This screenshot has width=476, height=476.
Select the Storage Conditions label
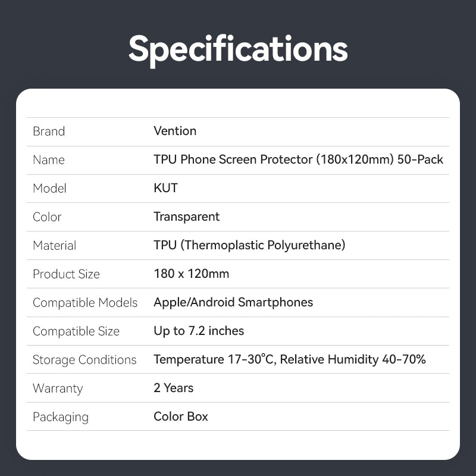[84, 360]
